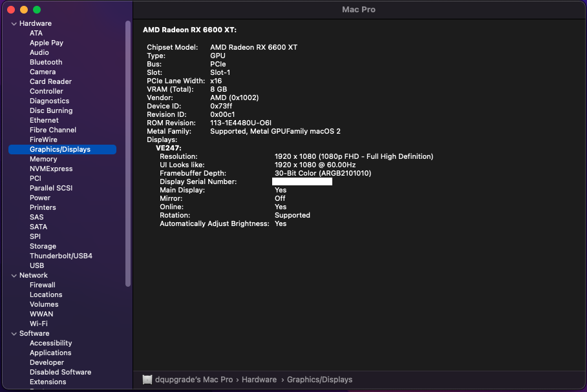The image size is (587, 392).
Task: Click the Vendor value AMD (0x1002)
Action: [235, 98]
